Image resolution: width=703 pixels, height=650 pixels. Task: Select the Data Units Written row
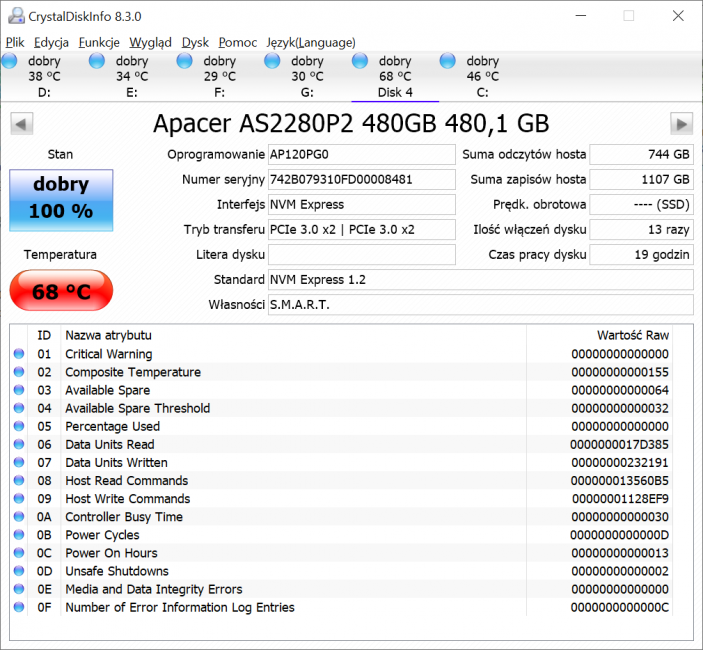341,463
